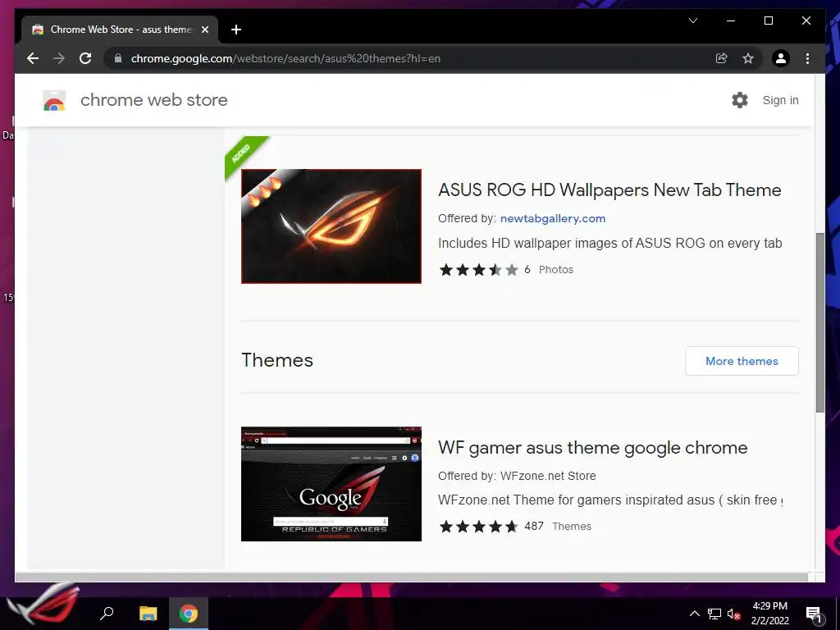The image size is (840, 630).
Task: Maximize the Chrome window
Action: pyautogui.click(x=768, y=21)
